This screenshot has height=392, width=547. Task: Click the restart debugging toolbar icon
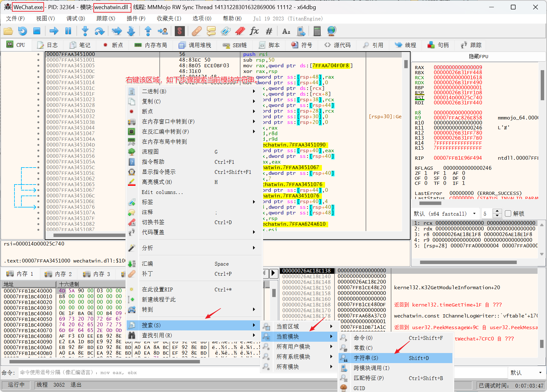point(22,31)
